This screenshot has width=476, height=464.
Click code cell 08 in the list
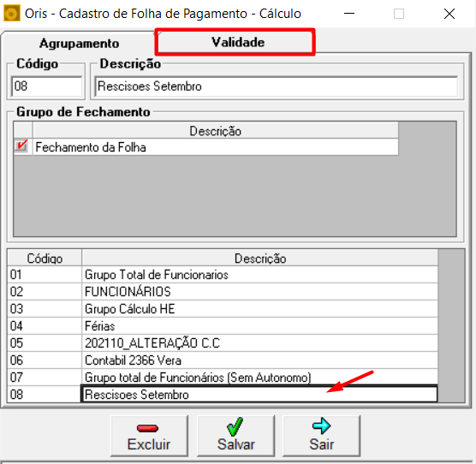[x=45, y=395]
